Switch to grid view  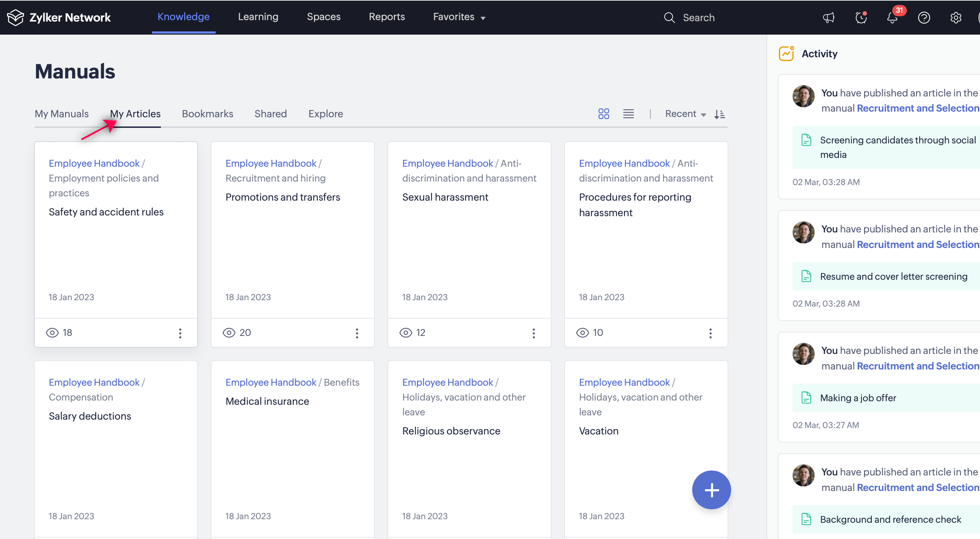(x=603, y=114)
